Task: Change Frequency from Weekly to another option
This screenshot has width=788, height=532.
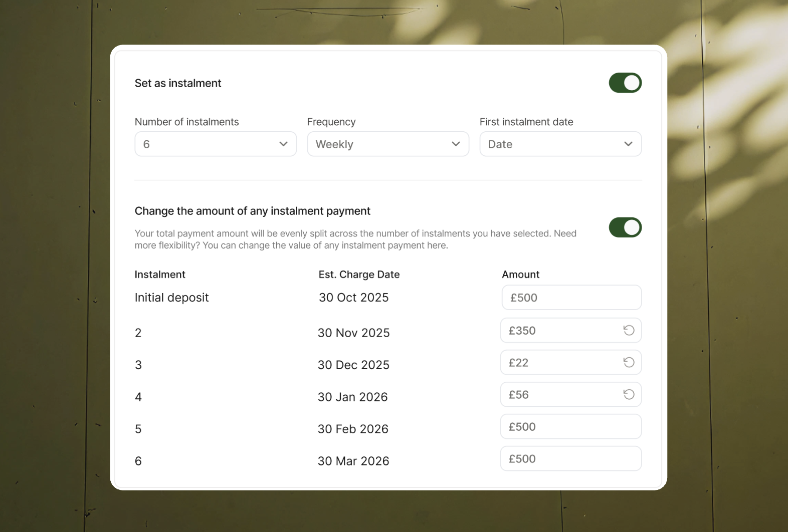Action: tap(387, 144)
